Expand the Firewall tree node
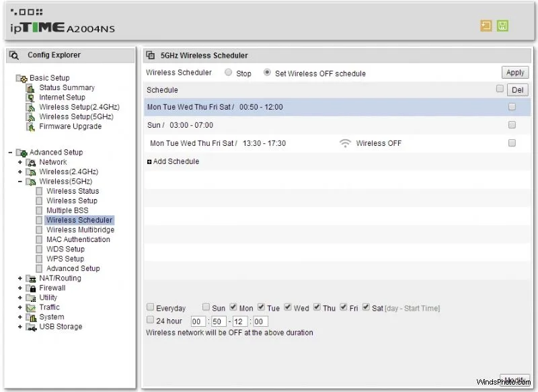The height and width of the screenshot is (392, 538). 20,288
